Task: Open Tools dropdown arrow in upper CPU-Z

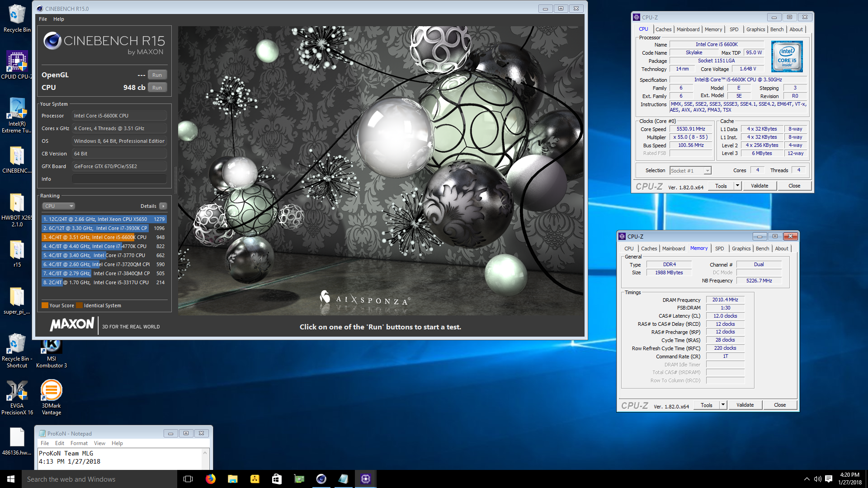Action: tap(737, 186)
